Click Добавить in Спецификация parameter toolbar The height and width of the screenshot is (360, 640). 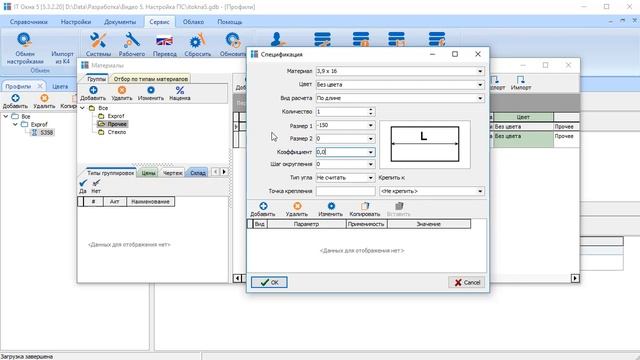pyautogui.click(x=263, y=209)
